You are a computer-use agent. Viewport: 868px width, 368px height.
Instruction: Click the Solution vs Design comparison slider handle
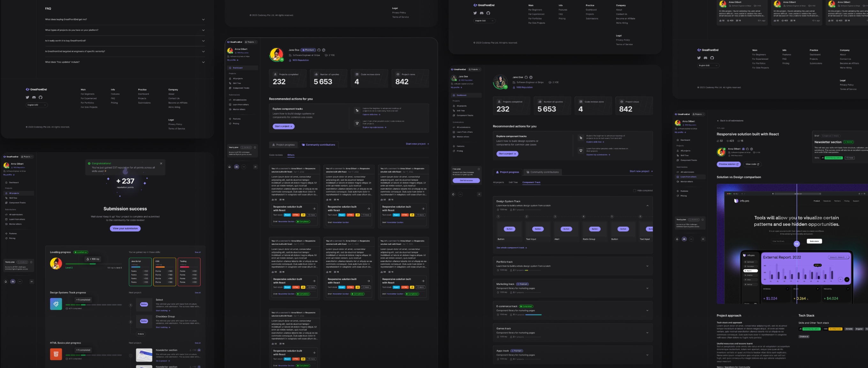tap(797, 243)
